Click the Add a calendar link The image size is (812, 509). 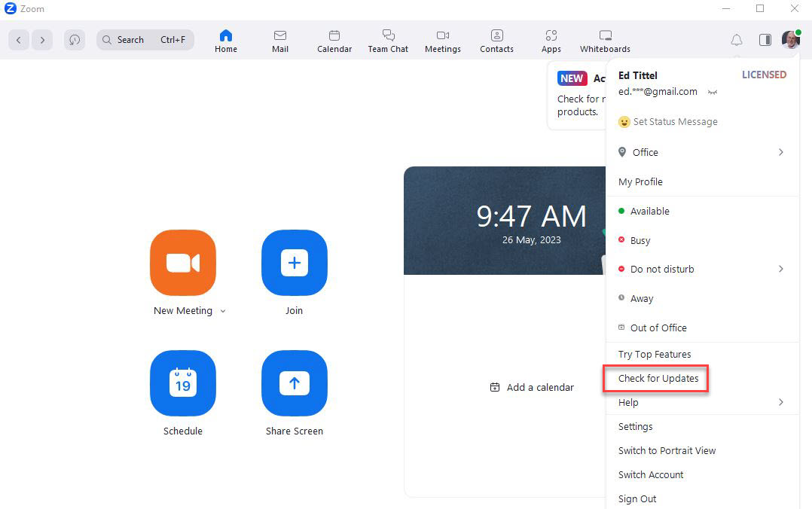pos(532,387)
